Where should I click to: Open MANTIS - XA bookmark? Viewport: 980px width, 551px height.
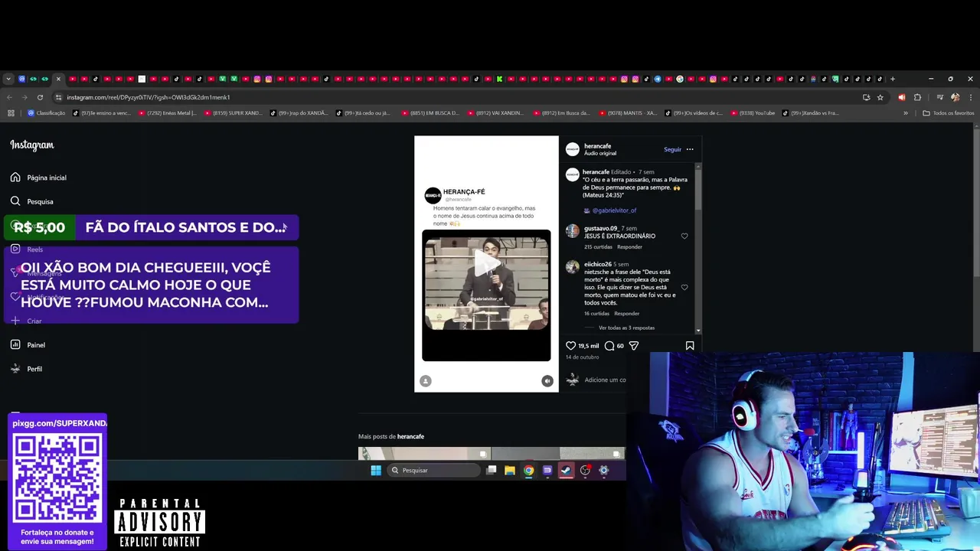point(628,113)
